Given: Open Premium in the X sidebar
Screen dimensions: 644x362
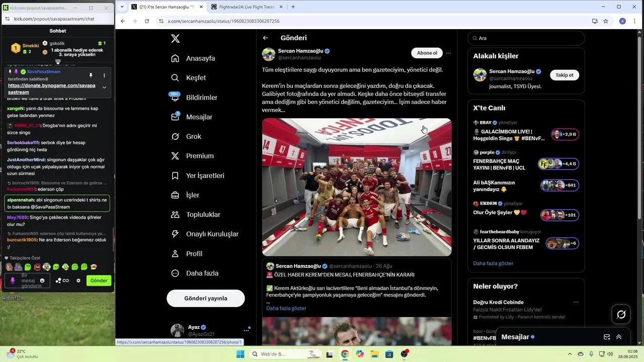Looking at the screenshot, I should coord(192,156).
